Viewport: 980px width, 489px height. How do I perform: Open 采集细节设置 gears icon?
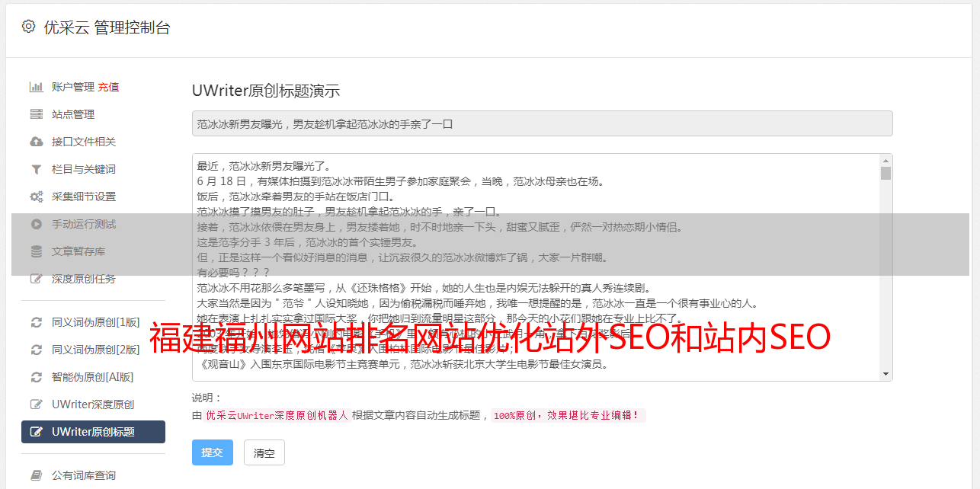[x=36, y=197]
